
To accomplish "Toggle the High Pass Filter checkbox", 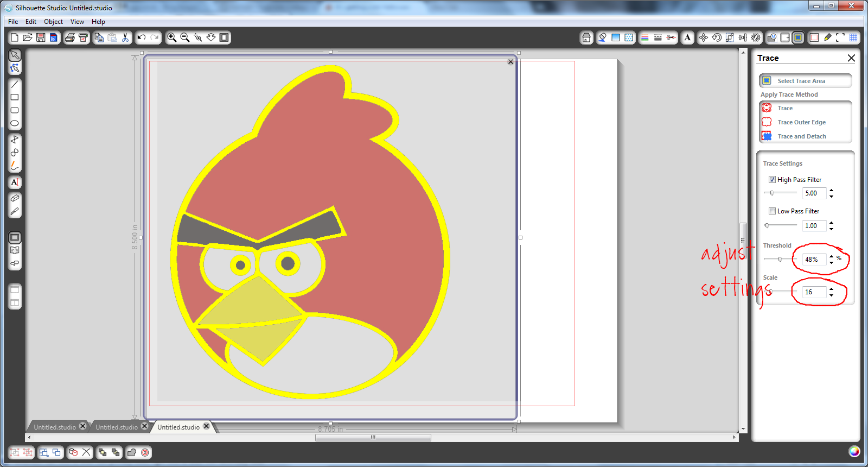I will [x=772, y=180].
